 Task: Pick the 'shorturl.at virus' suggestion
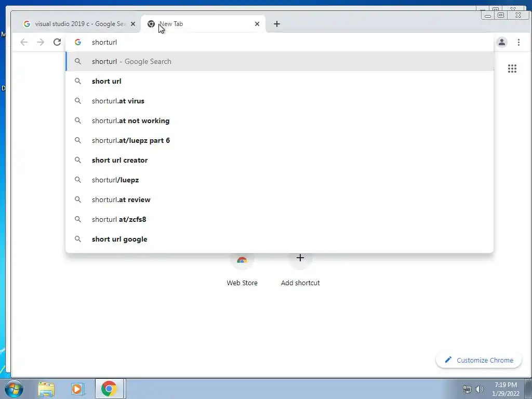280,101
